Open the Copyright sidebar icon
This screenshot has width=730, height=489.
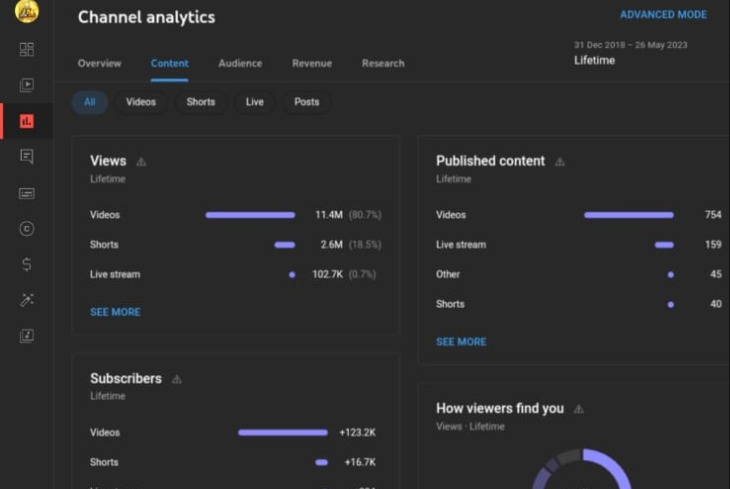(27, 229)
